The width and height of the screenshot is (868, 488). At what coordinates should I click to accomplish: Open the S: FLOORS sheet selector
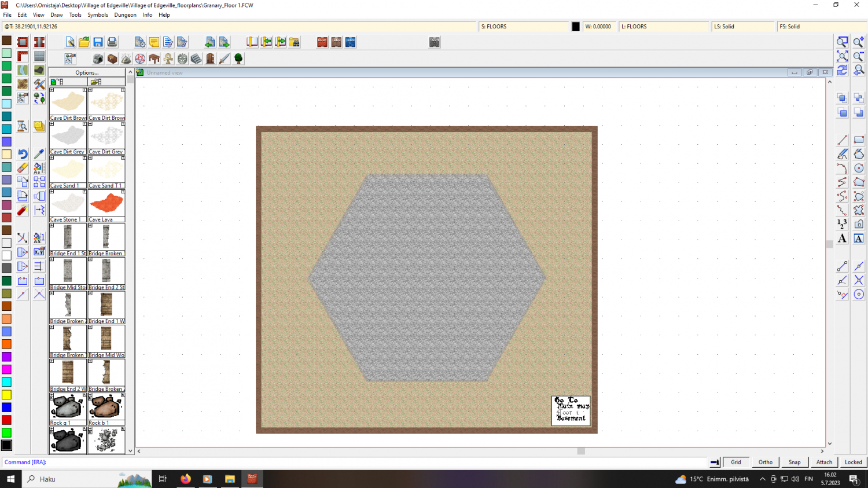[x=524, y=27]
